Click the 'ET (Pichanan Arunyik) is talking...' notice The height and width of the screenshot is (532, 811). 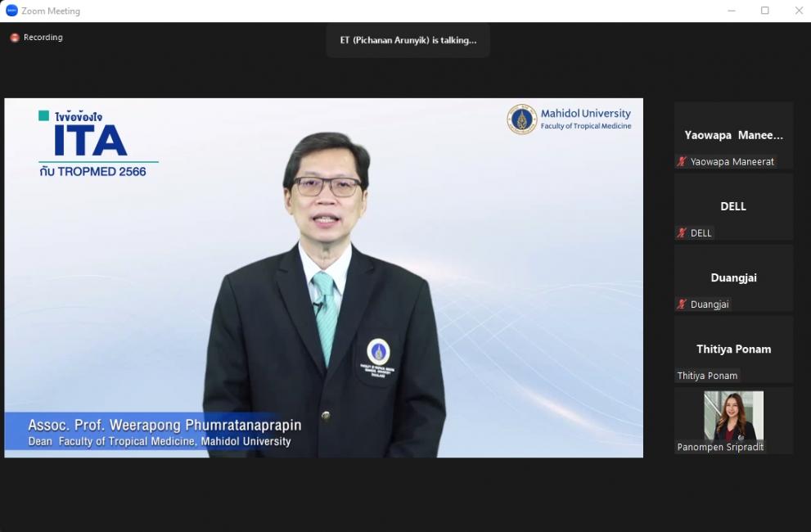click(x=408, y=40)
